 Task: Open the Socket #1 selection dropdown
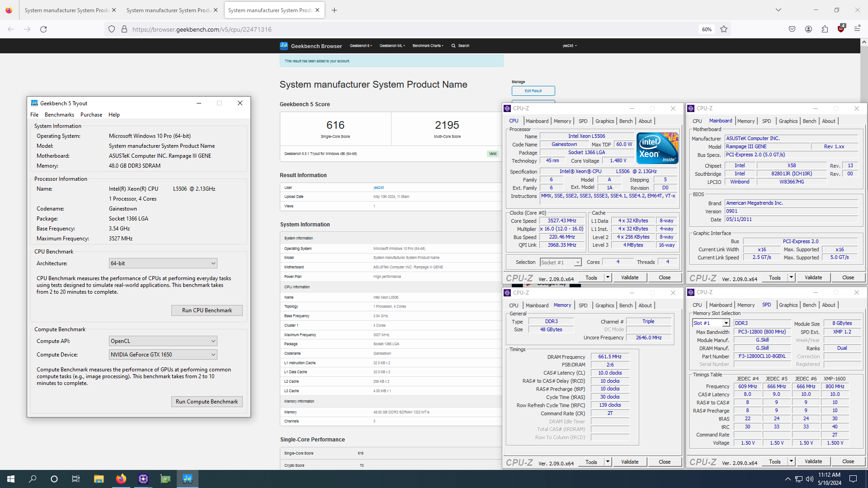(561, 263)
